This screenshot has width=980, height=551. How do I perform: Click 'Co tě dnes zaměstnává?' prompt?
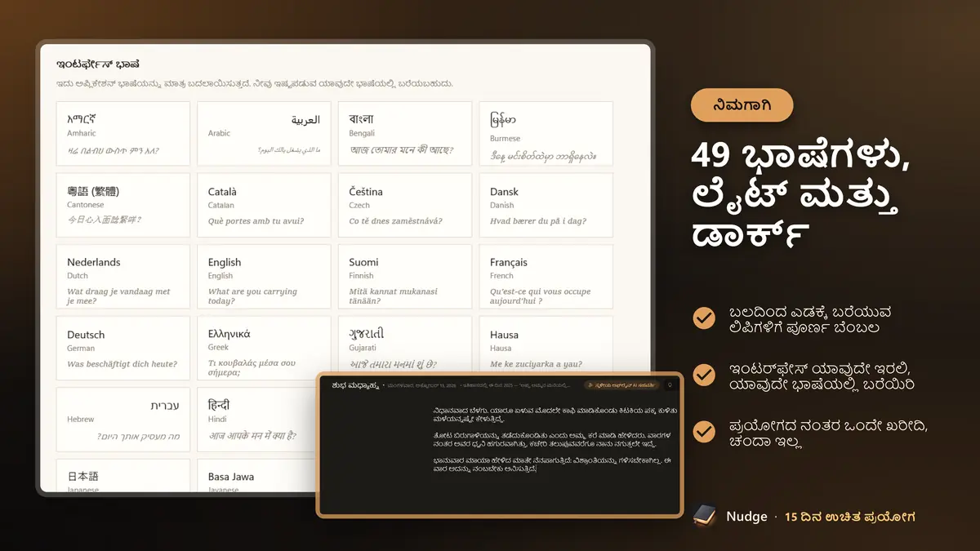395,221
